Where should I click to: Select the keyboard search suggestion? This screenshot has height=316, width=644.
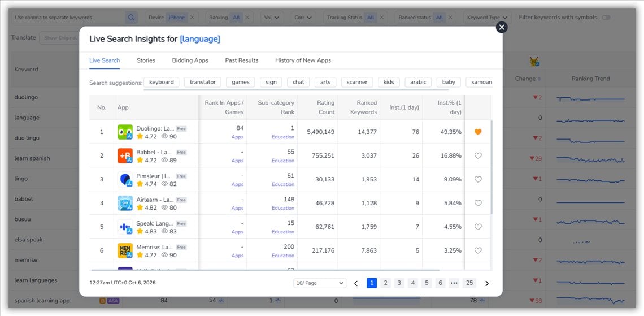click(x=162, y=82)
